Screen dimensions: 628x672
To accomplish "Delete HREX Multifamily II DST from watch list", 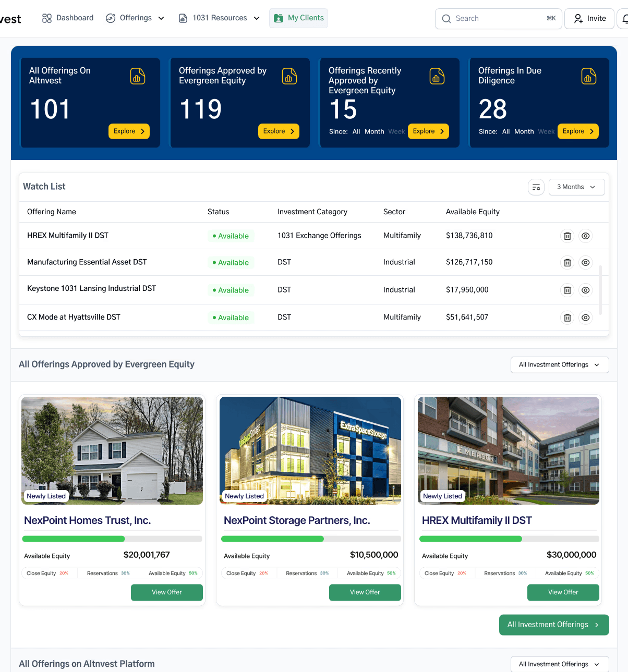I will pyautogui.click(x=567, y=236).
